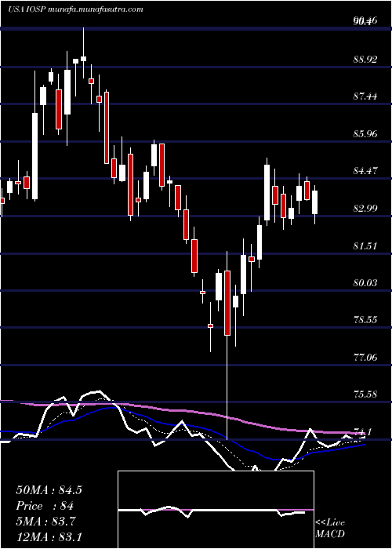This screenshot has width=392, height=549.
Task: Select the 75.58 price axis label
Action: click(x=365, y=394)
